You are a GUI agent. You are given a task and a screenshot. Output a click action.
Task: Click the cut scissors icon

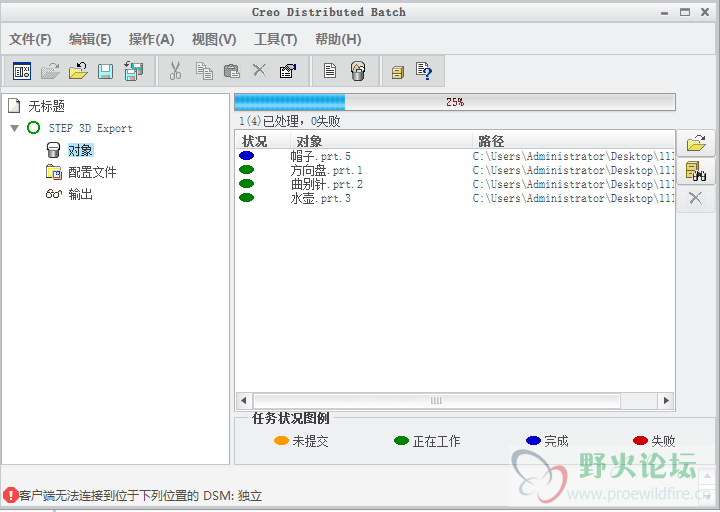(x=175, y=71)
